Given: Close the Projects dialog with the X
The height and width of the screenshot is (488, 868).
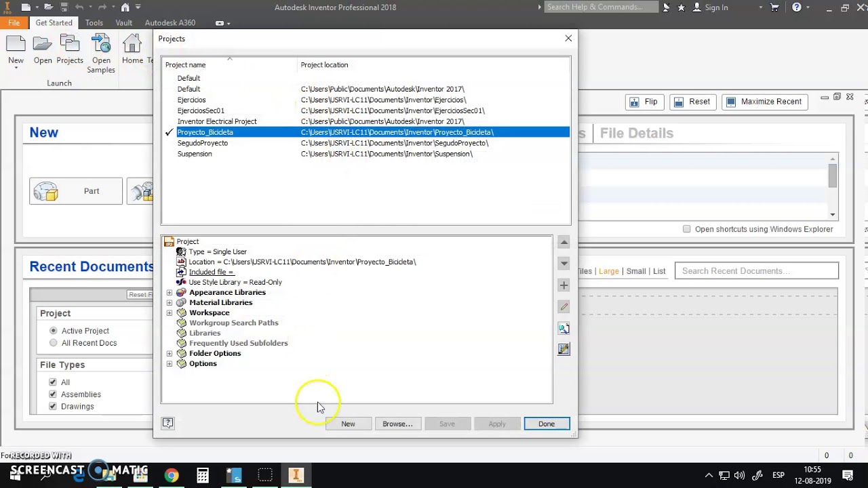Looking at the screenshot, I should click(x=568, y=39).
